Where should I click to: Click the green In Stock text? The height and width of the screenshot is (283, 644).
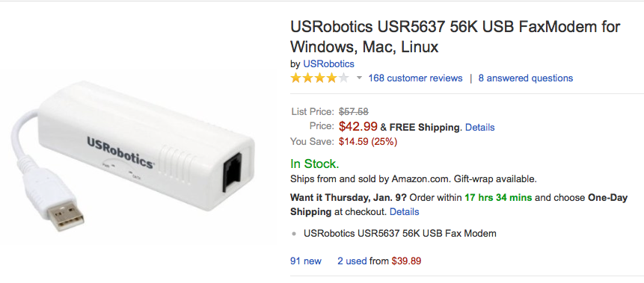coord(315,164)
